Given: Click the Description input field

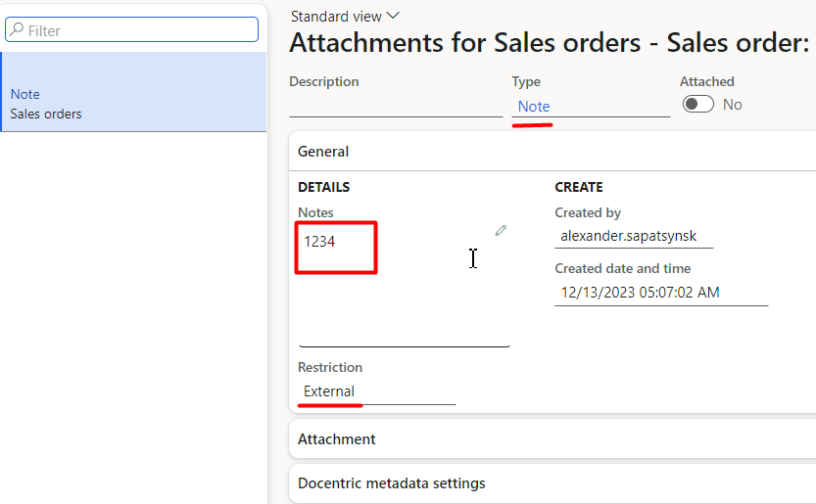Looking at the screenshot, I should click(x=396, y=106).
